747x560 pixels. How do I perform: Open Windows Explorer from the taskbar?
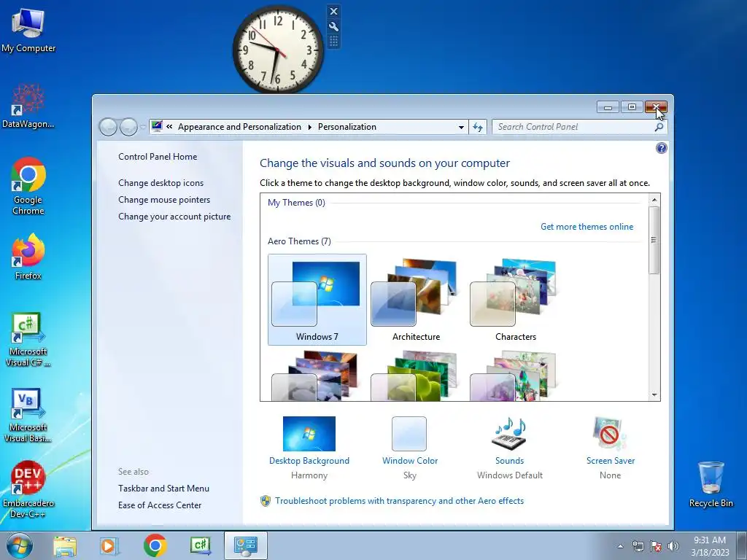pyautogui.click(x=65, y=545)
